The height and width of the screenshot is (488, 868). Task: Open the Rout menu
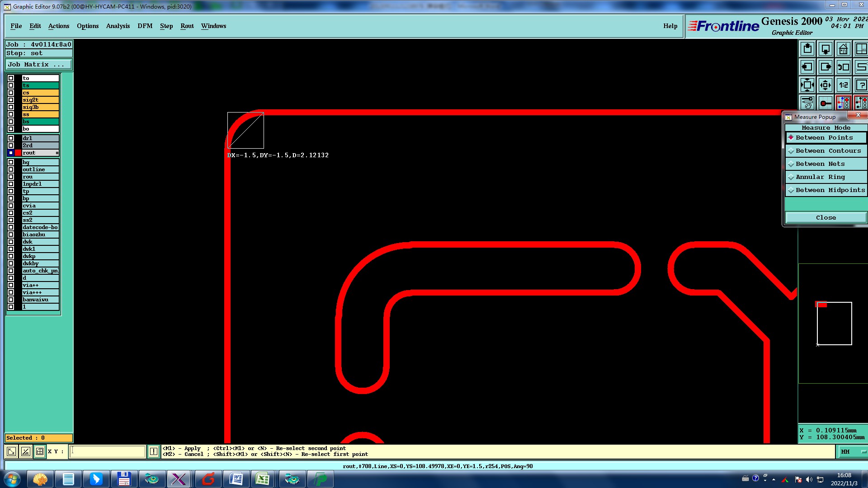pyautogui.click(x=187, y=26)
